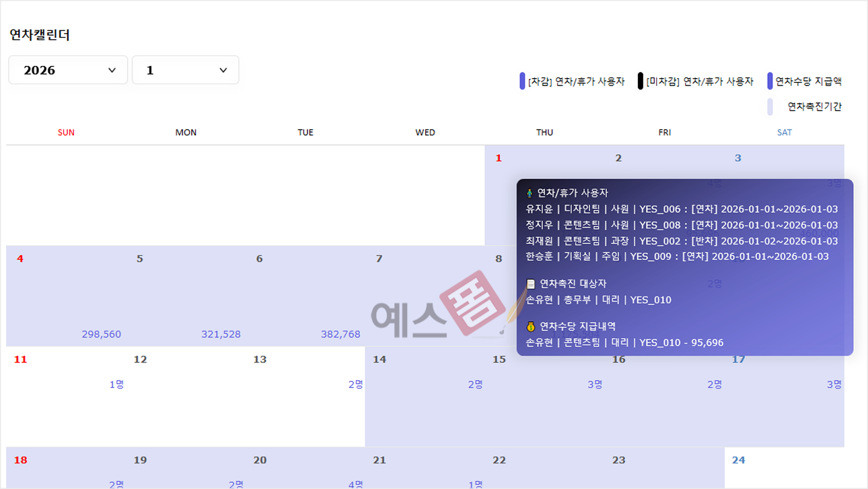Click 1명 count in the January 21 cell
Screen dimensions: 868x489
point(476,484)
